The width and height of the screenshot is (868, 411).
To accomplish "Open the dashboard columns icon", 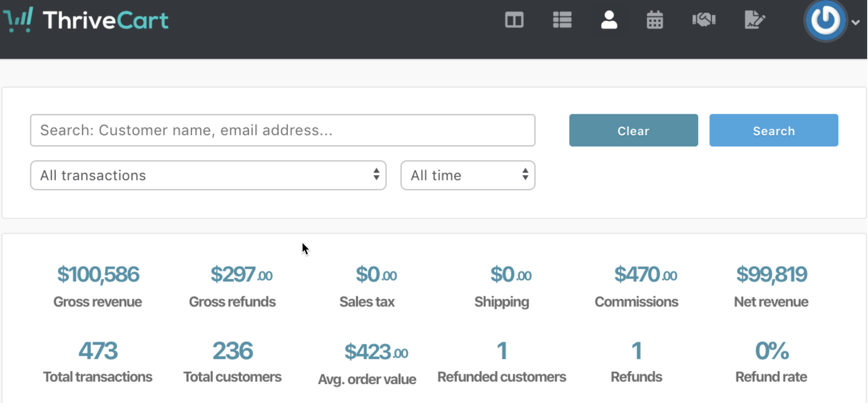I will [514, 20].
